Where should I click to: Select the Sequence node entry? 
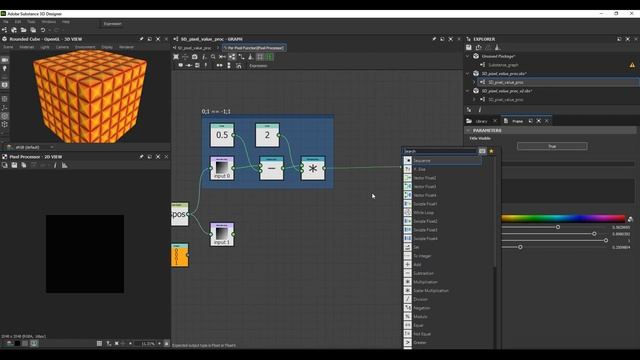point(443,160)
